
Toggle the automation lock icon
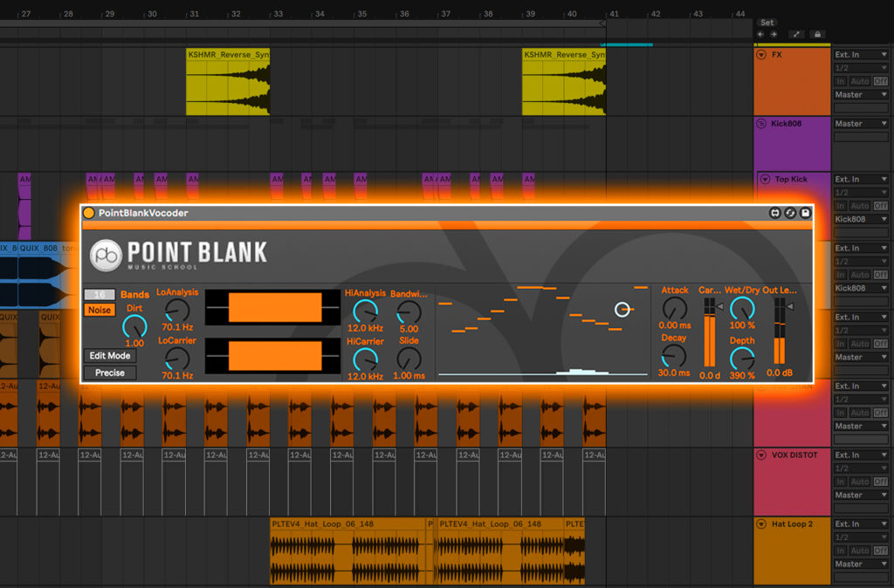pyautogui.click(x=817, y=35)
